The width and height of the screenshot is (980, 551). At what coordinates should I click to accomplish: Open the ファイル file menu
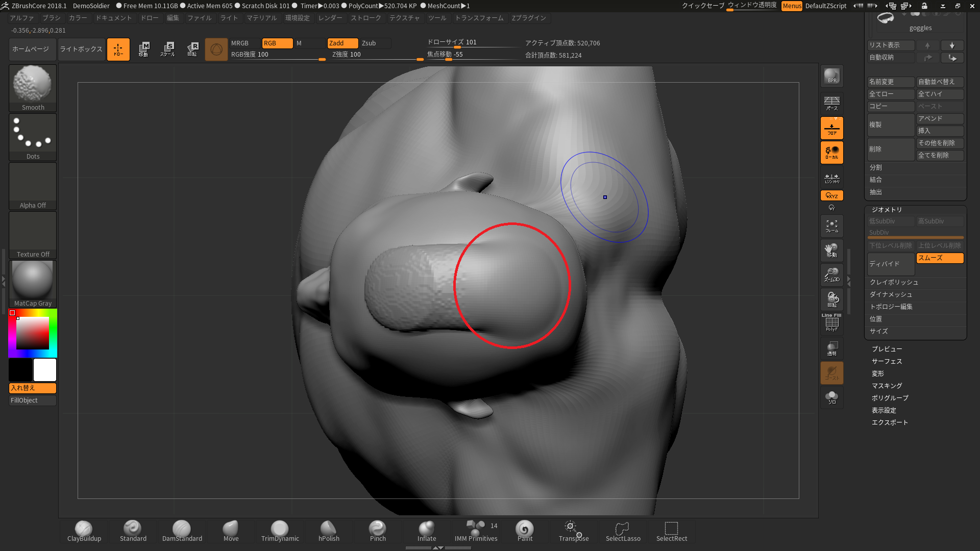click(x=199, y=17)
